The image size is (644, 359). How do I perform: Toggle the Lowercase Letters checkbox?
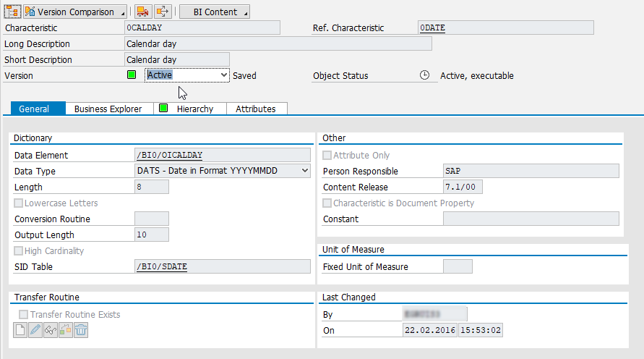20,203
